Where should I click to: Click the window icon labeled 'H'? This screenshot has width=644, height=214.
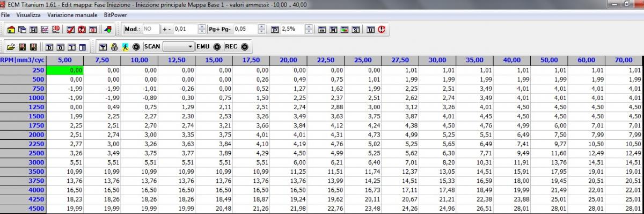[33, 30]
